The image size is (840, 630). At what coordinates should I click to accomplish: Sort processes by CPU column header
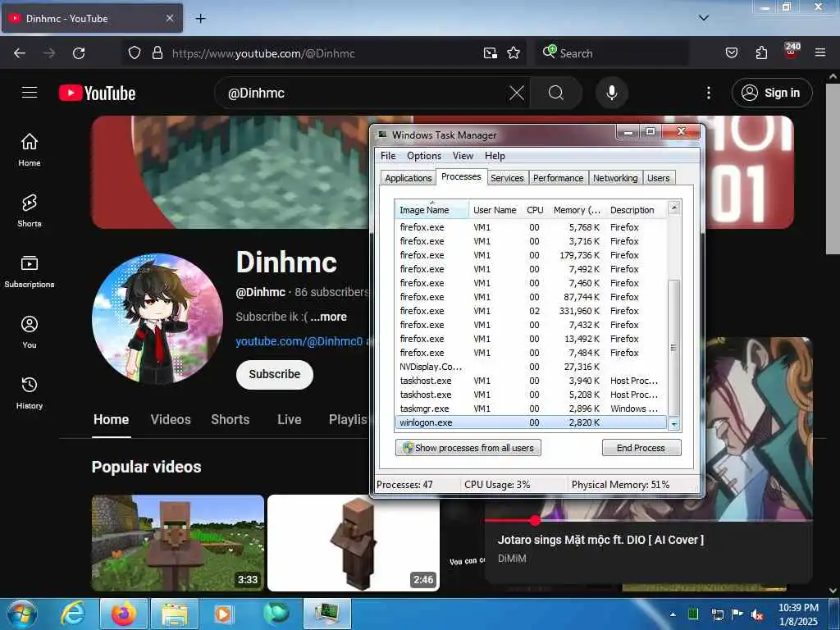click(x=535, y=210)
